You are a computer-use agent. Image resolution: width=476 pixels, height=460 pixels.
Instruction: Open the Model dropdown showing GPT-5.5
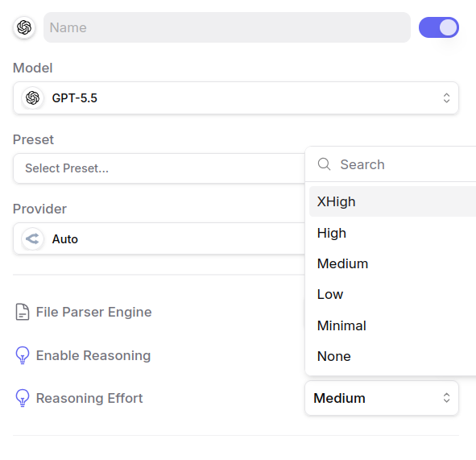pos(235,98)
